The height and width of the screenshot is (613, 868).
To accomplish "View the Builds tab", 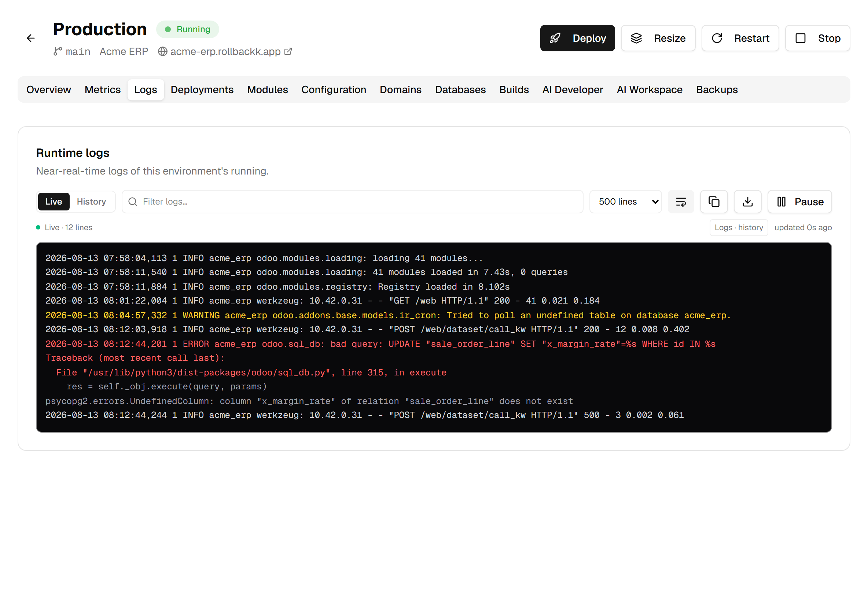I will (x=514, y=89).
